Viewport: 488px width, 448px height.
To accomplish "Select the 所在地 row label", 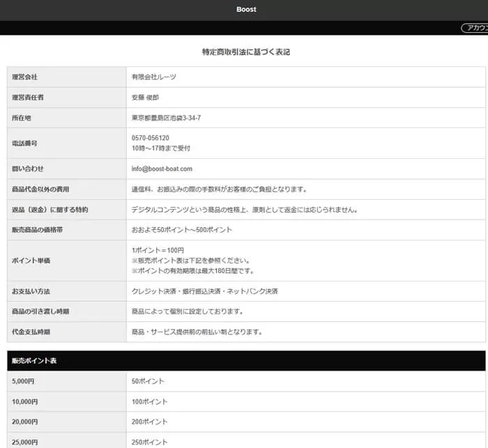I will [22, 118].
